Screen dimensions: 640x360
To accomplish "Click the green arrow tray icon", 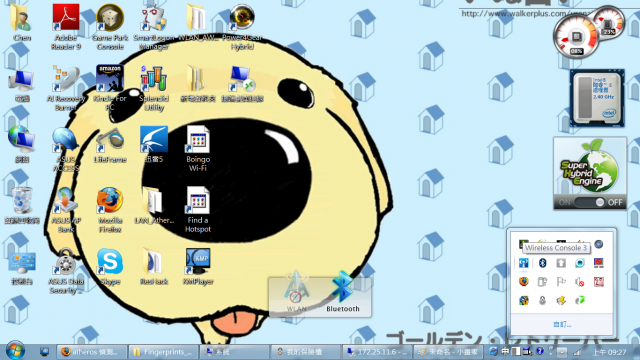I will coord(580,300).
